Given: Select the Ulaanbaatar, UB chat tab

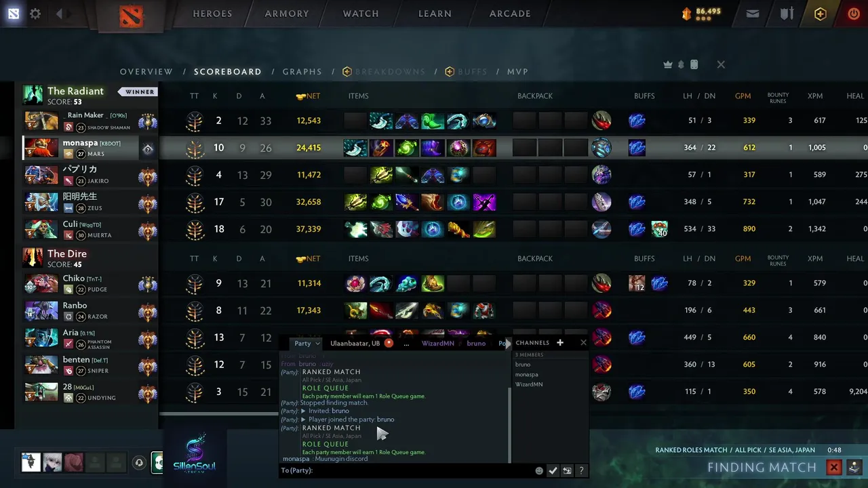Looking at the screenshot, I should pyautogui.click(x=355, y=344).
